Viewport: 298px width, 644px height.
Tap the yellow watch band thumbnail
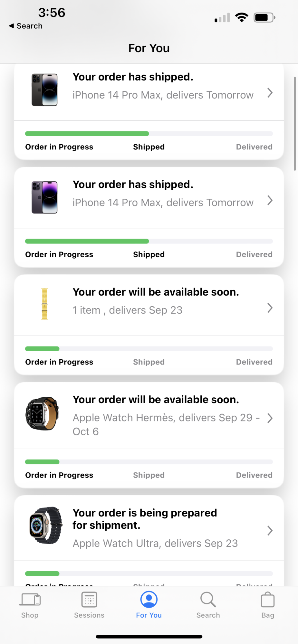[44, 304]
